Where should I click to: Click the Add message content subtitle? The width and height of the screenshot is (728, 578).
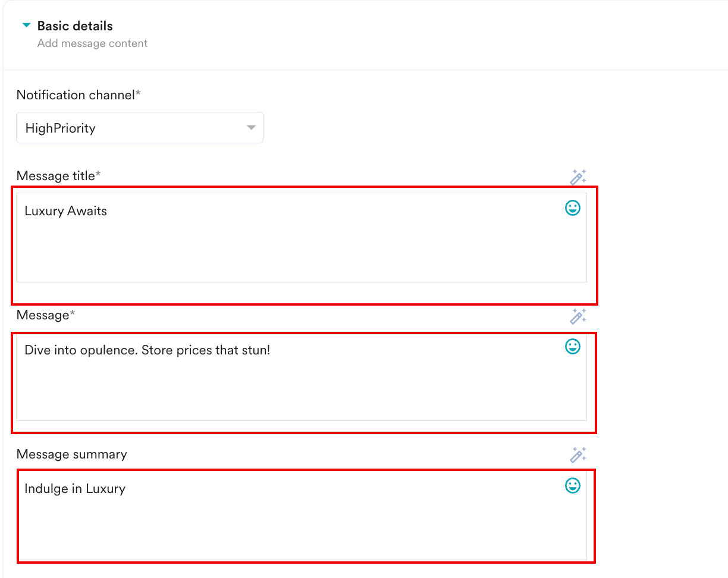pos(92,43)
